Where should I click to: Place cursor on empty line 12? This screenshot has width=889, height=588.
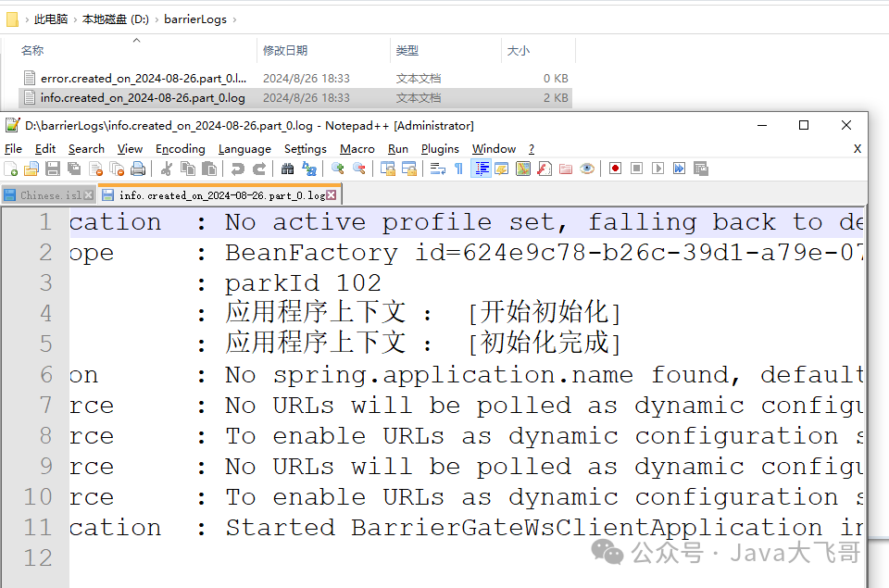[465, 558]
